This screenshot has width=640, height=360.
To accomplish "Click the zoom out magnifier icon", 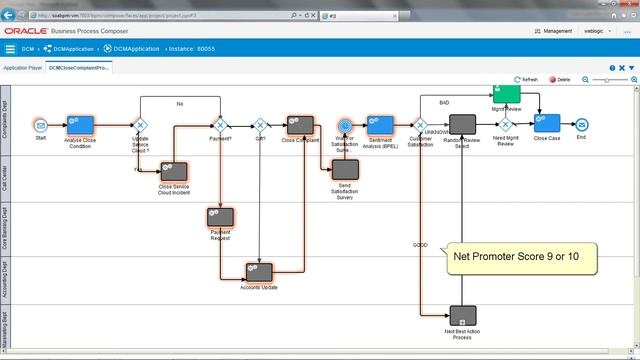I will coord(585,80).
